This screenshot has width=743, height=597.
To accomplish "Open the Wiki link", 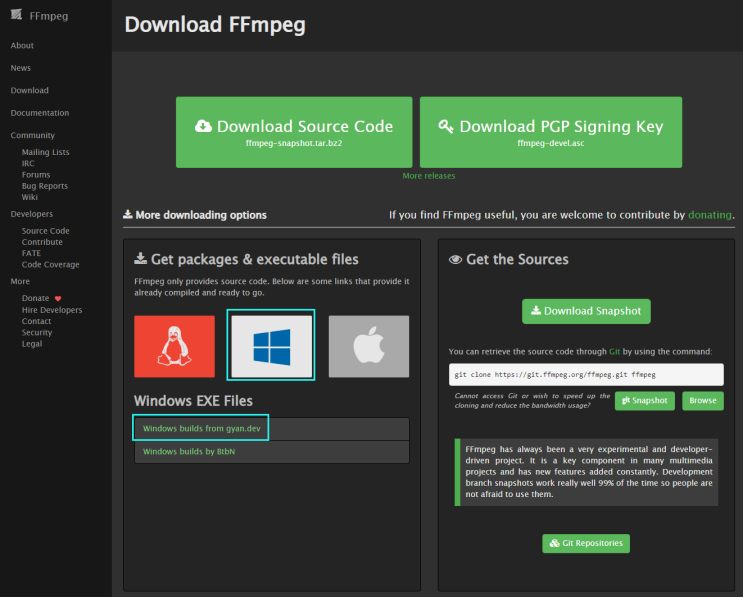I will [x=29, y=197].
